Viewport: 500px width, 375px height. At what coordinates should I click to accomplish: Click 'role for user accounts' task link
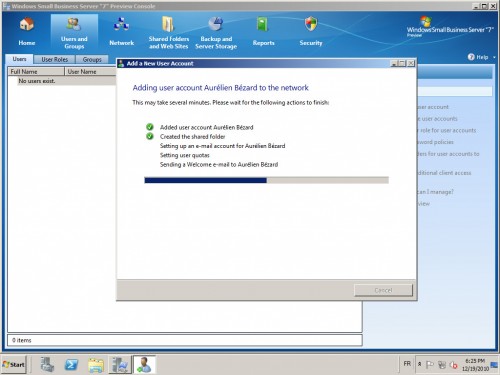pyautogui.click(x=448, y=130)
